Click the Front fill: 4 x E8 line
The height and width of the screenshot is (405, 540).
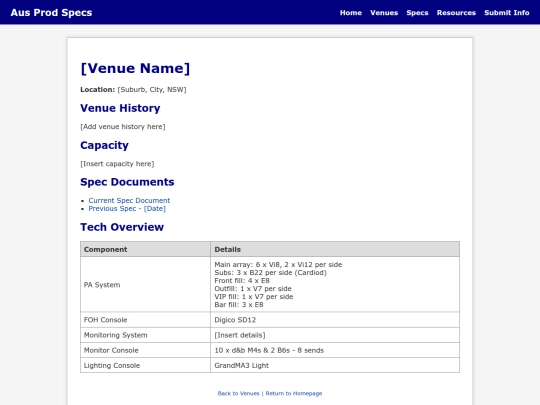point(242,281)
